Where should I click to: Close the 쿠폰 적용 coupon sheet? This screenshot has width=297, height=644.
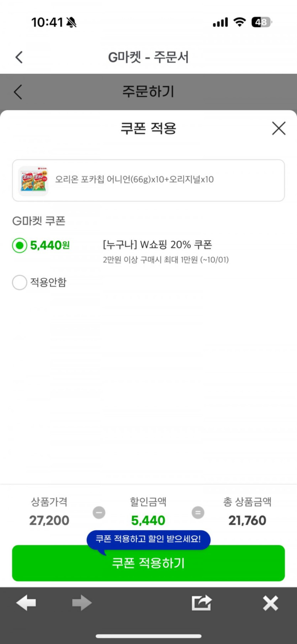tap(279, 128)
